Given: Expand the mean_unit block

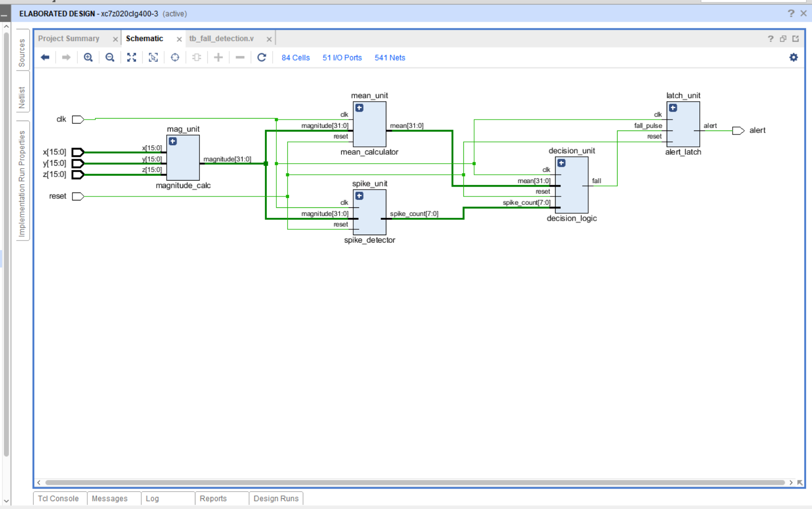Looking at the screenshot, I should coord(359,108).
